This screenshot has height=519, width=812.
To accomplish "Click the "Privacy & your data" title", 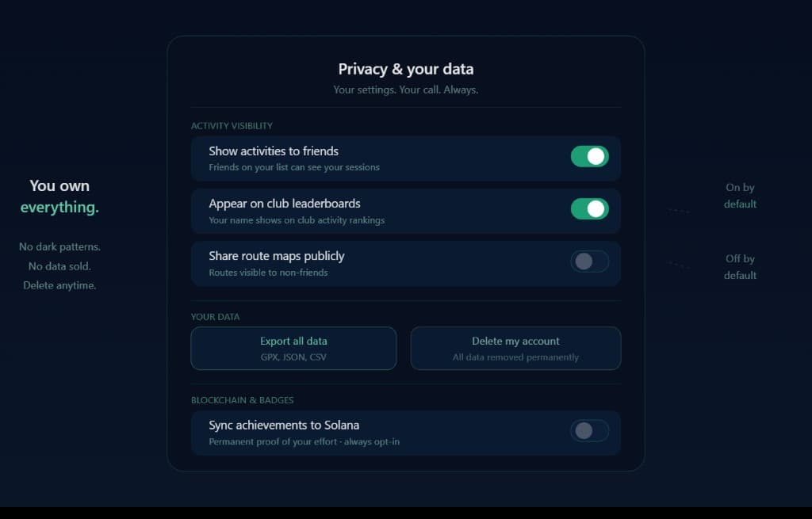I will pos(405,69).
